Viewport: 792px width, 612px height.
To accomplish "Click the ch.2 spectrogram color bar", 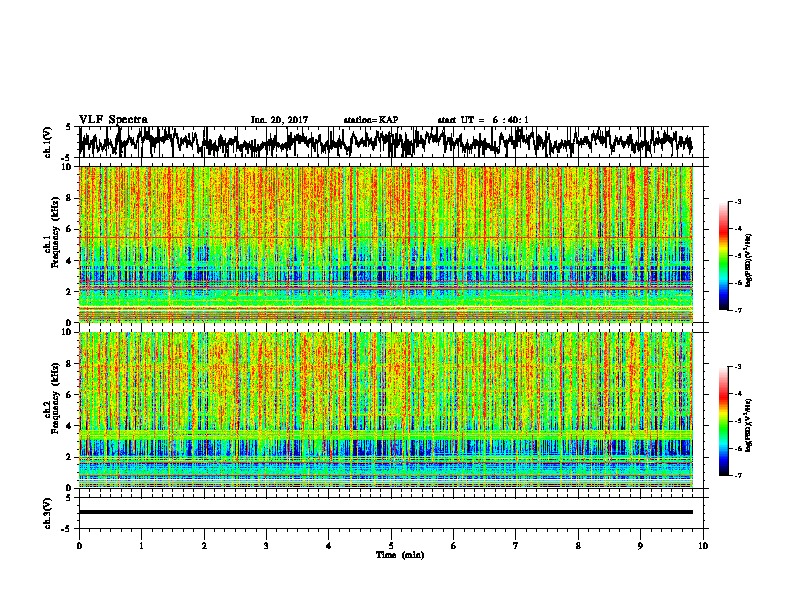I will (723, 421).
